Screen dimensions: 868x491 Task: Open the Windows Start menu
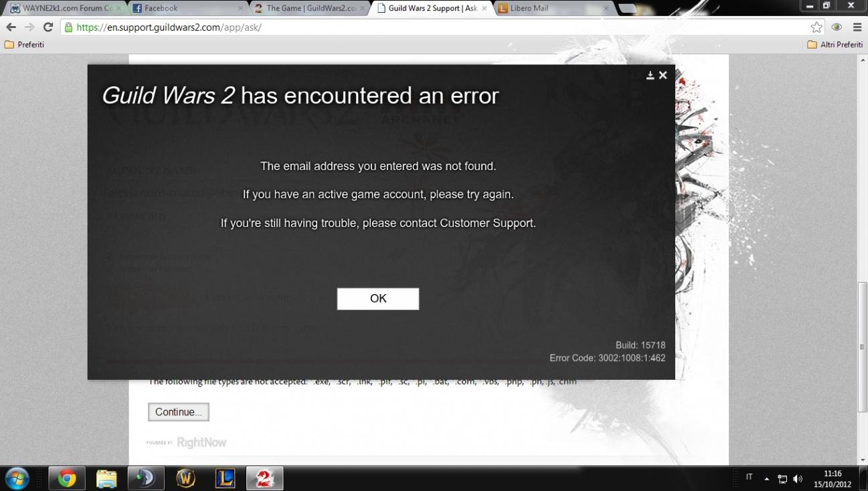click(x=17, y=479)
